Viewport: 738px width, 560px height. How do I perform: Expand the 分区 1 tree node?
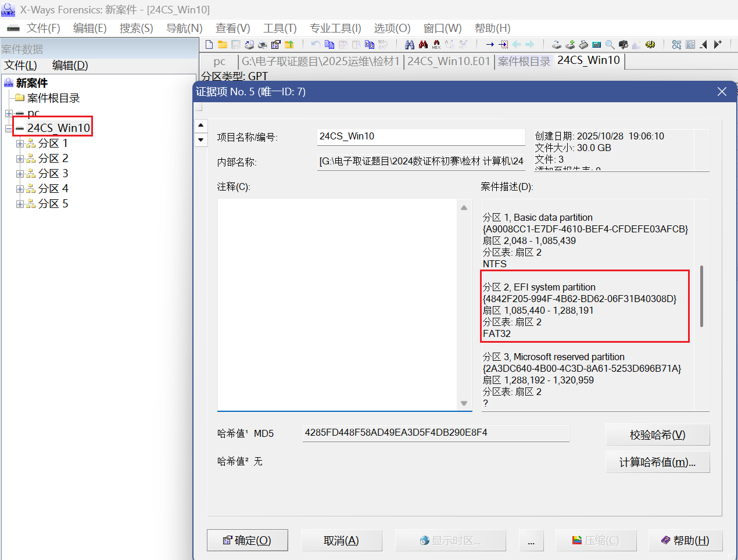20,143
